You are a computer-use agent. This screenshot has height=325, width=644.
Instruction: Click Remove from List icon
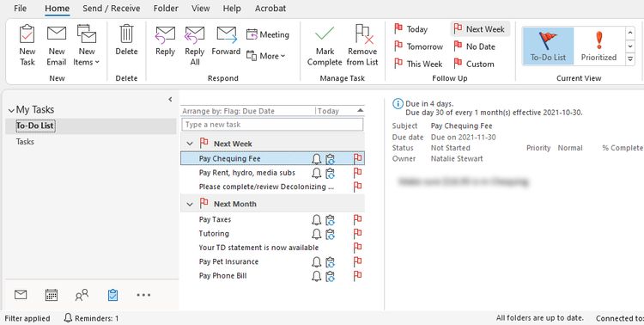364,34
